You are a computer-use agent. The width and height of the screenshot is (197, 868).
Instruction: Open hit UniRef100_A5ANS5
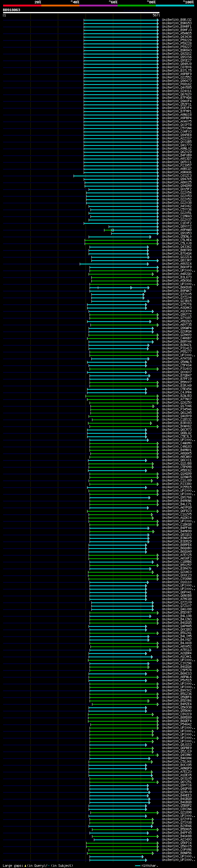[x=177, y=33]
